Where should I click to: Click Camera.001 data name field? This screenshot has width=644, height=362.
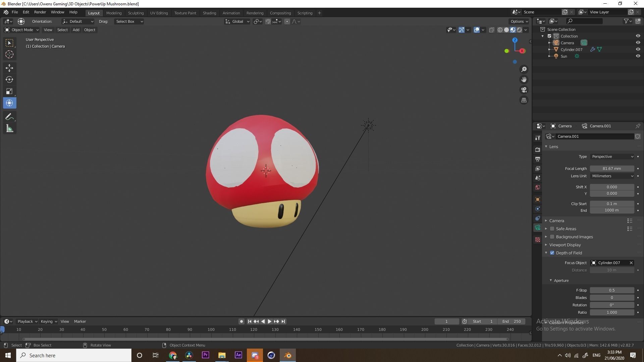(595, 136)
